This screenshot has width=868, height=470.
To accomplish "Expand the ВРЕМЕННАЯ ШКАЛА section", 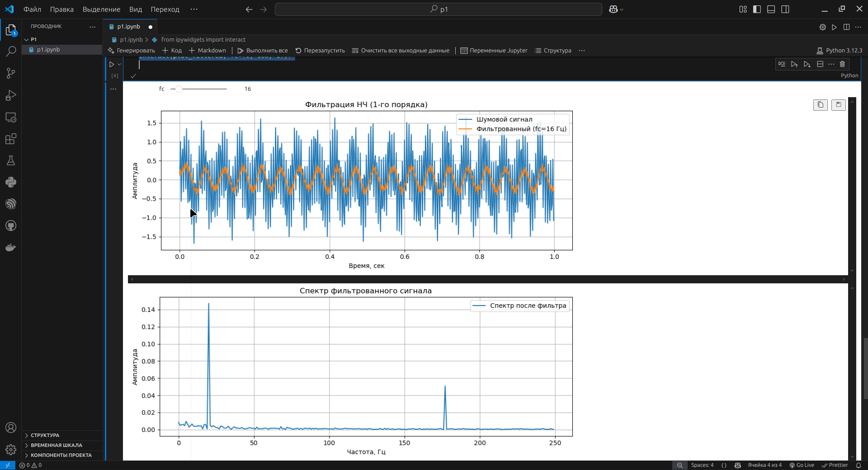I will pyautogui.click(x=63, y=445).
